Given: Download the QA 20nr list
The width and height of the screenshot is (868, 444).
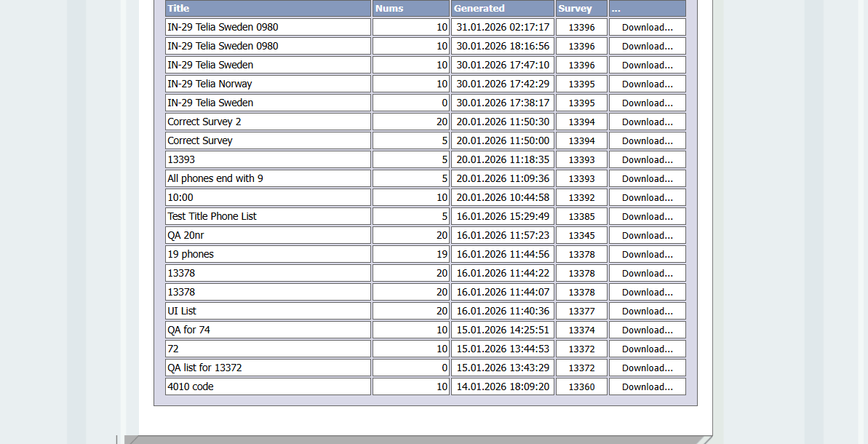Looking at the screenshot, I should click(x=647, y=235).
